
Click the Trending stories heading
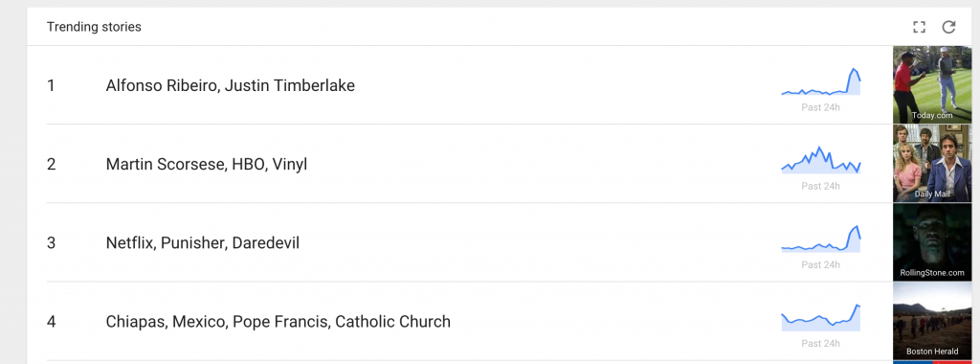pos(94,27)
